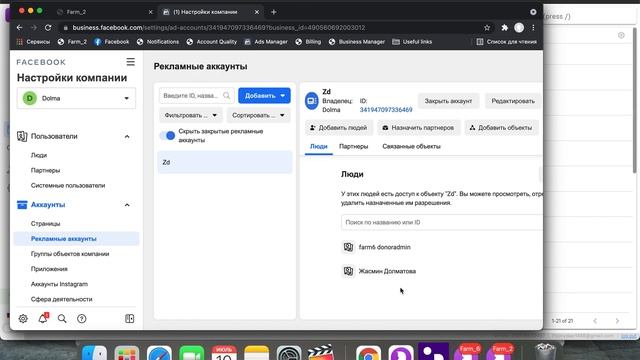Open Аккаунты Instagram in the sidebar
The width and height of the screenshot is (640, 360).
coord(59,284)
